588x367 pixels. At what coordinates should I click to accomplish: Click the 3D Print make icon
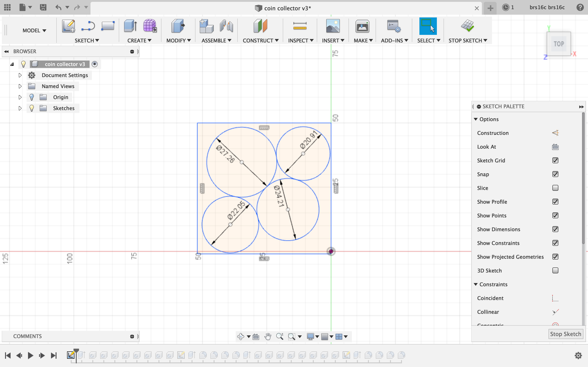click(x=362, y=26)
